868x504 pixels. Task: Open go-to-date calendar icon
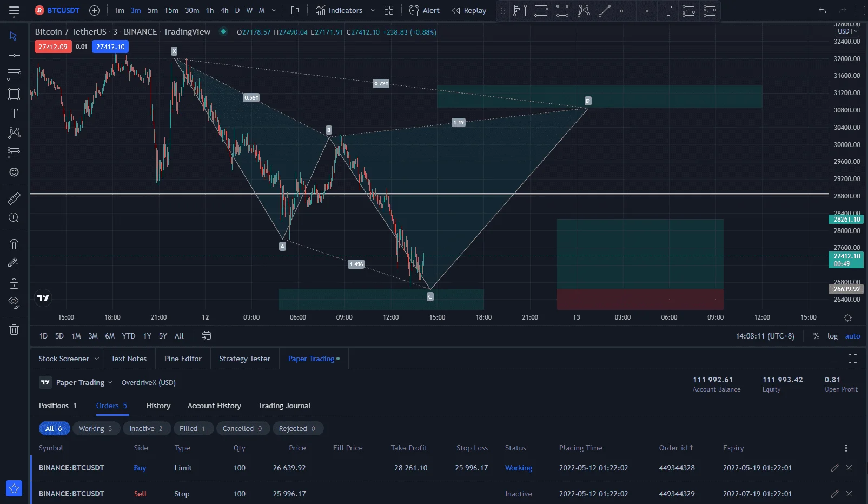[206, 336]
